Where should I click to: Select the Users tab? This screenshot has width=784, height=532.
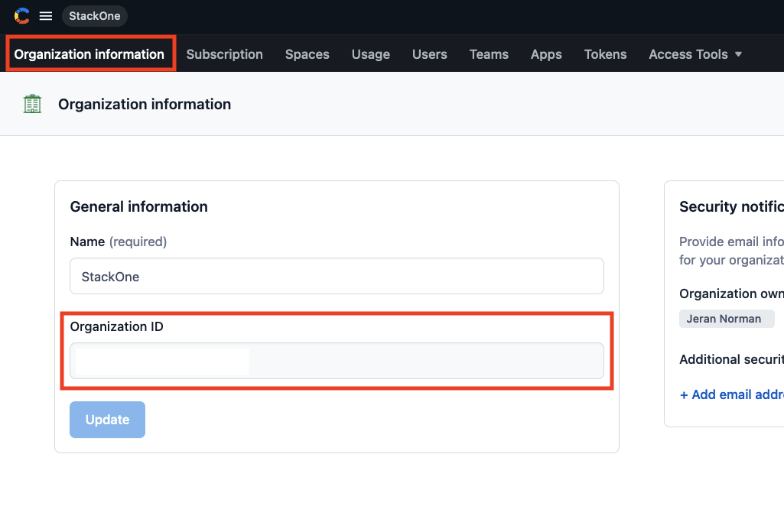pos(429,54)
